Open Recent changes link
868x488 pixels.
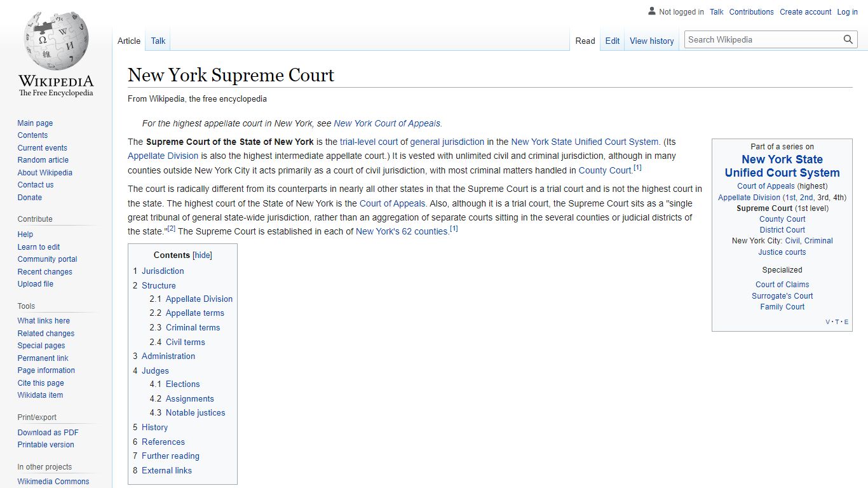click(44, 272)
